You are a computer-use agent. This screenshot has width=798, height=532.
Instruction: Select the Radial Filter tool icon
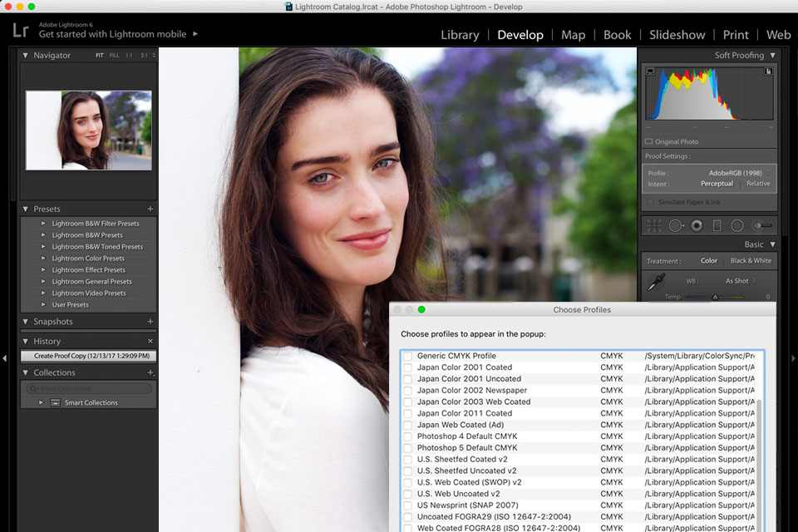(737, 225)
